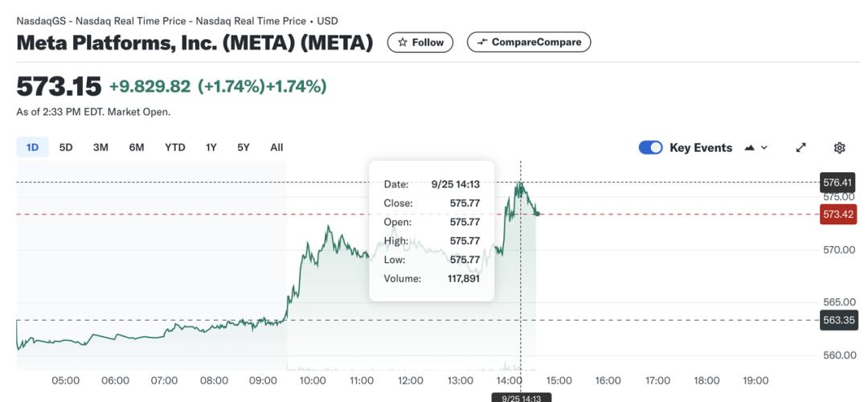Image resolution: width=868 pixels, height=402 pixels.
Task: Expand chart to full screen
Action: pyautogui.click(x=800, y=148)
